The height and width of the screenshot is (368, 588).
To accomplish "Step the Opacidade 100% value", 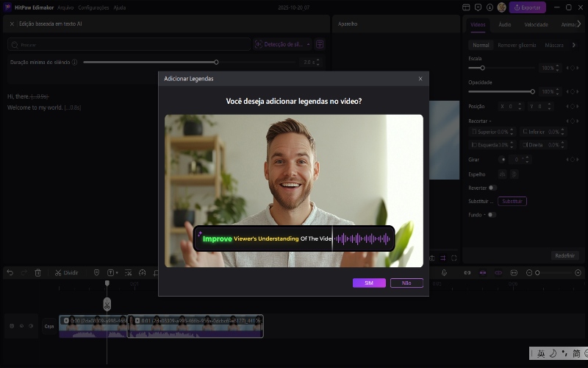I will click(x=557, y=91).
